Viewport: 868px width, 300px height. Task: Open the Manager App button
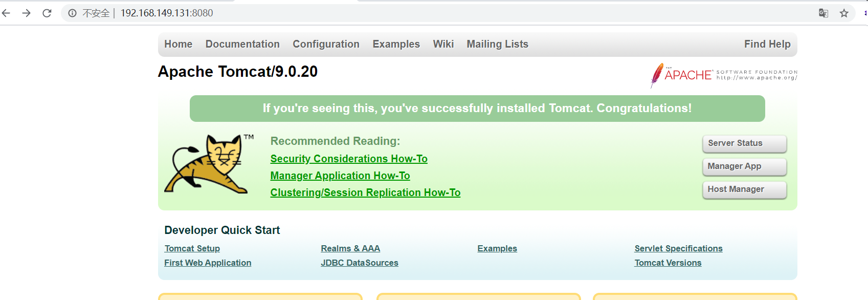744,166
